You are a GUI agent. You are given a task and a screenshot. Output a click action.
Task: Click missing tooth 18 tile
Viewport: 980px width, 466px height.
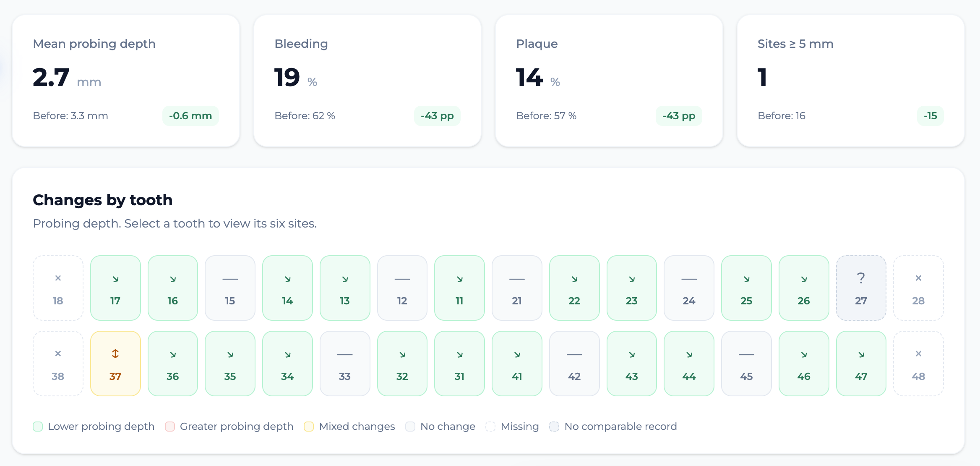pyautogui.click(x=58, y=288)
